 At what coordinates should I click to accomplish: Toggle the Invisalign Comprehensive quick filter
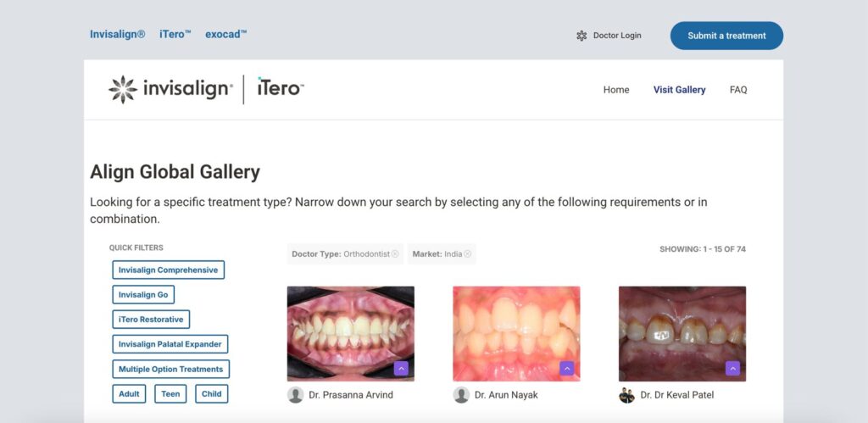pyautogui.click(x=168, y=270)
